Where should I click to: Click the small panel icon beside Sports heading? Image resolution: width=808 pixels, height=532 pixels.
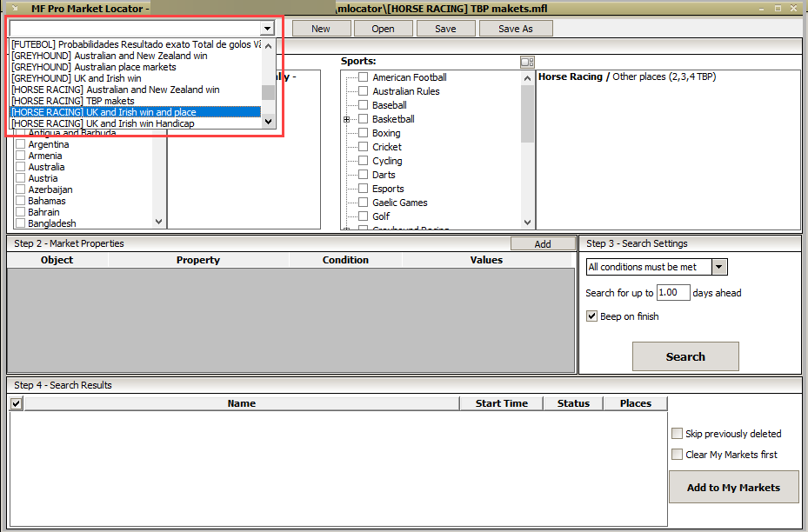526,62
